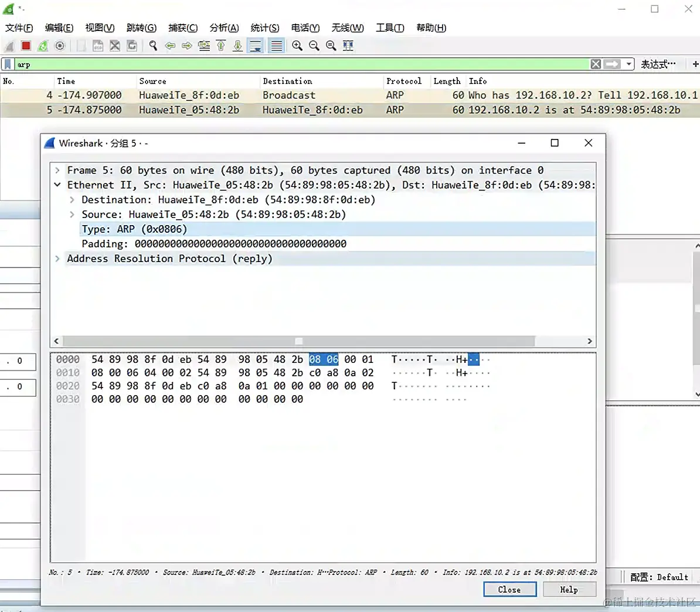Image resolution: width=700 pixels, height=612 pixels.
Task: Go forward to next packet arrow
Action: [x=186, y=46]
